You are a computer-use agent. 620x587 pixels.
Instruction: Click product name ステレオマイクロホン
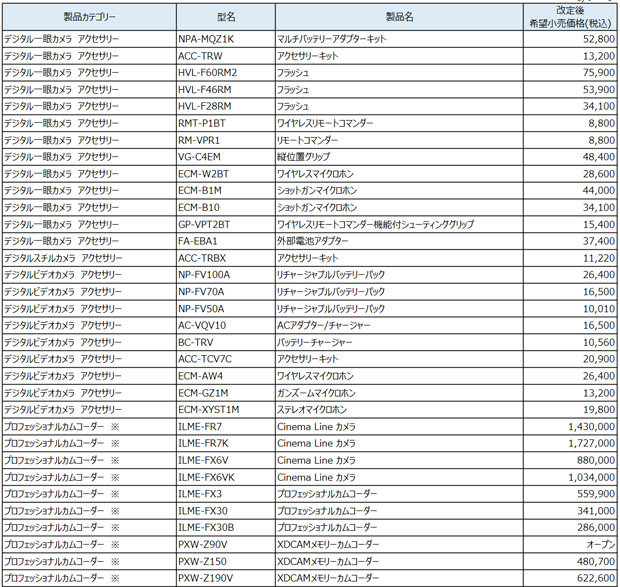(x=312, y=410)
